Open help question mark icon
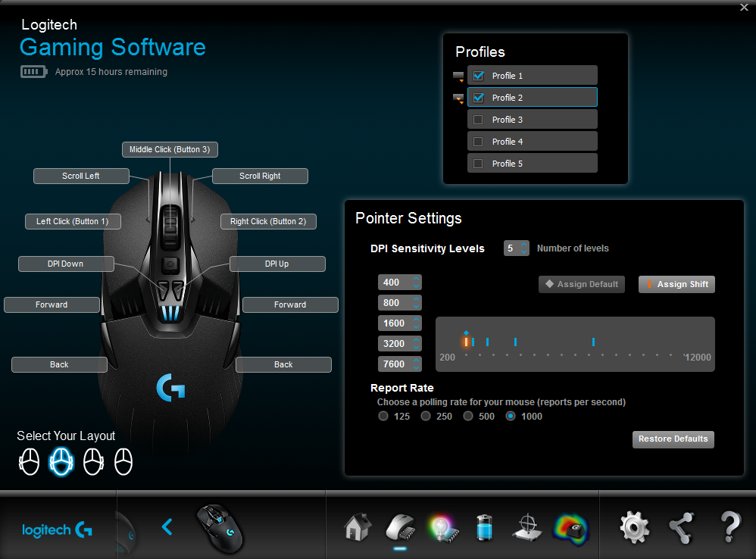 (x=729, y=527)
